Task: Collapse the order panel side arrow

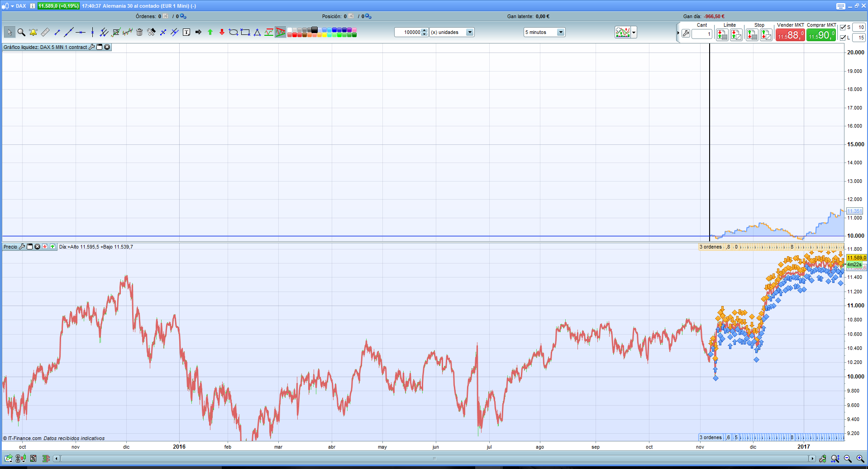Action: tap(678, 33)
